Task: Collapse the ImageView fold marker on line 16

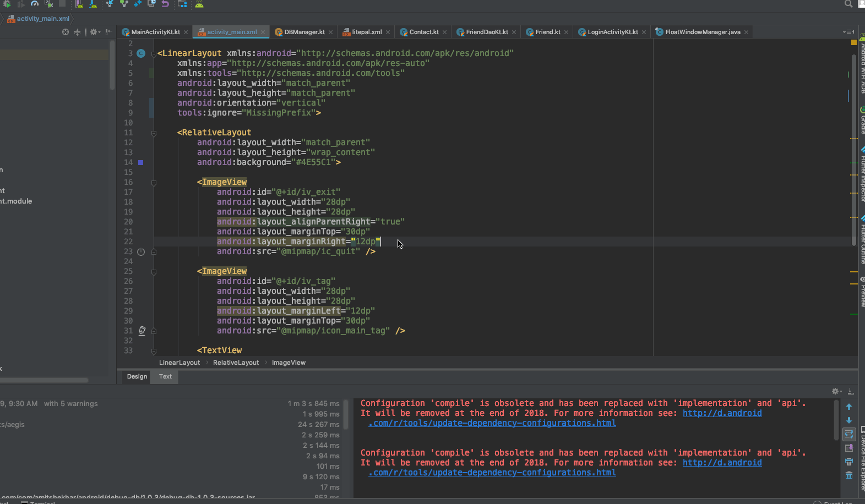Action: (x=154, y=182)
